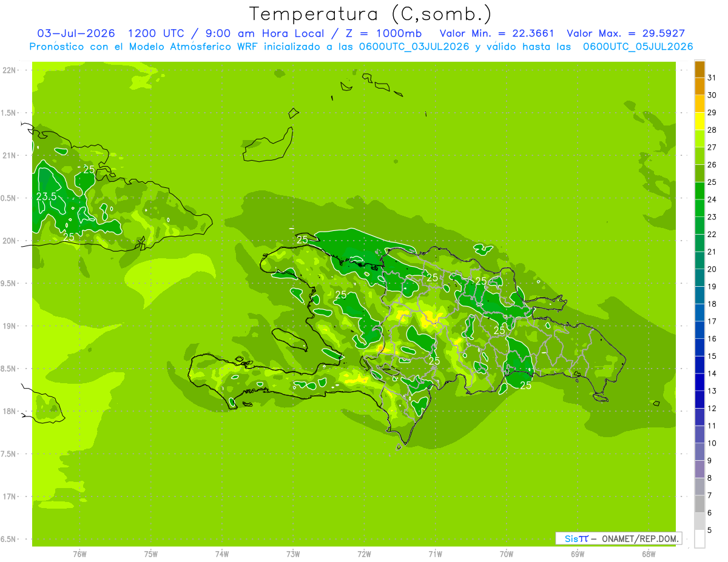
Task: Click the 76W longitude axis label
Action: 79,554
